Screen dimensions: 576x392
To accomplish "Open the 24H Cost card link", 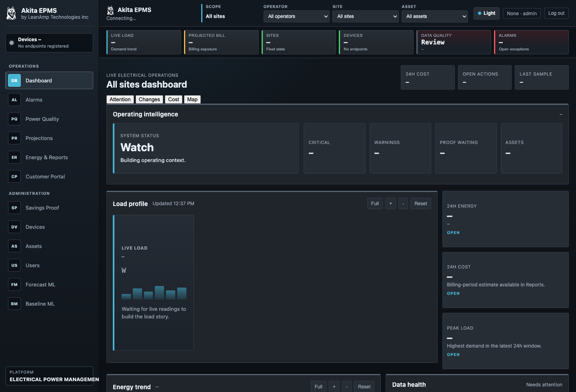I will click(x=453, y=293).
